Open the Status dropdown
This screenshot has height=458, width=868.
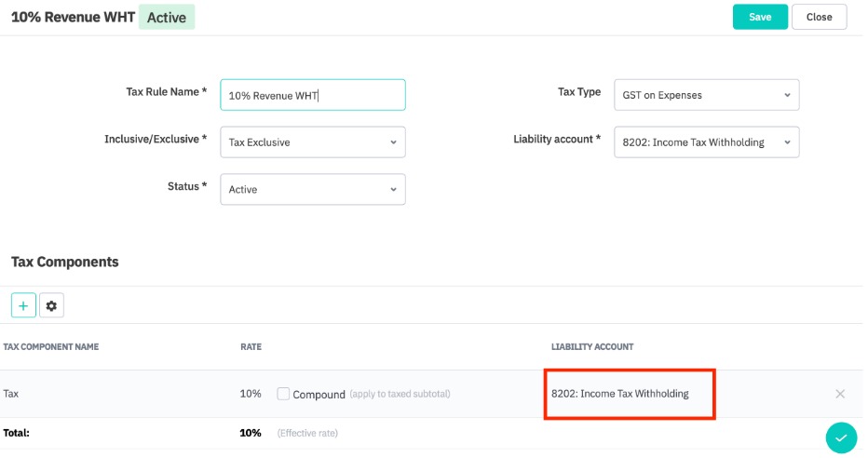click(x=312, y=189)
